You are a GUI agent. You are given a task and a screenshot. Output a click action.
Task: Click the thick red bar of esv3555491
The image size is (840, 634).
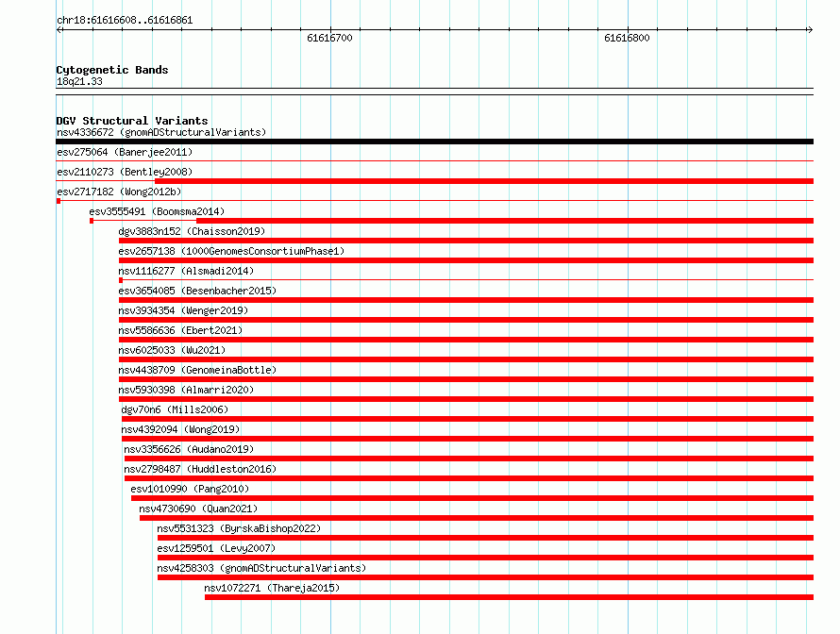[505, 221]
